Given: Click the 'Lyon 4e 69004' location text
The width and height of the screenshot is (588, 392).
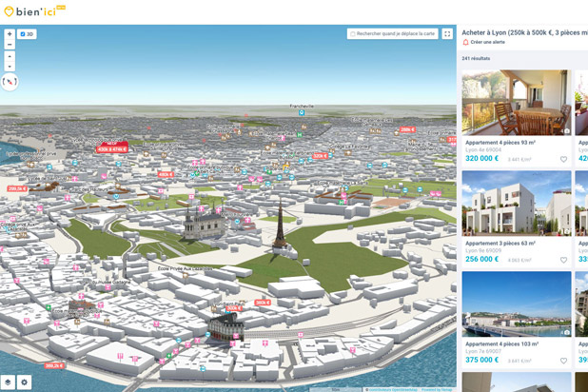Looking at the screenshot, I should point(483,149).
